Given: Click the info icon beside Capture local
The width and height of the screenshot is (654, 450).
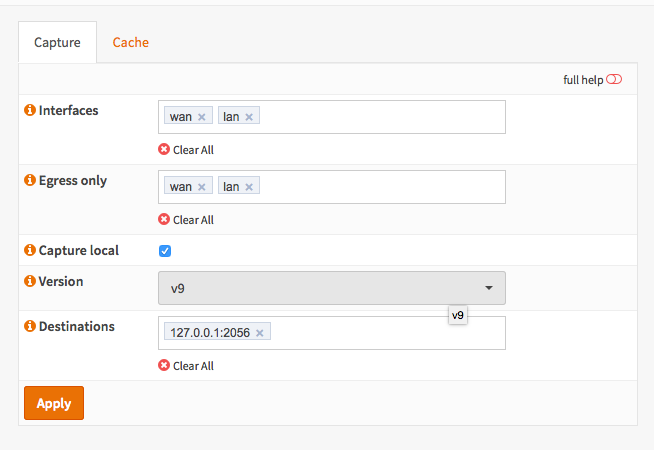Looking at the screenshot, I should 30,250.
